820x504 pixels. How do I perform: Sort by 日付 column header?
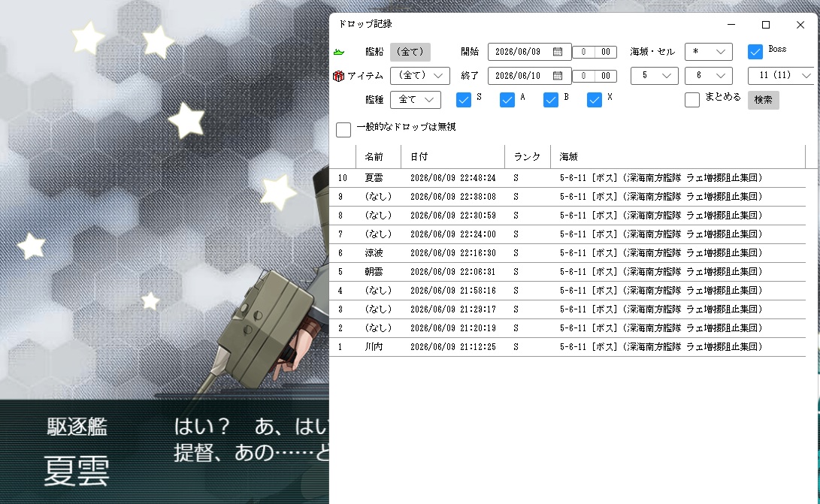(453, 157)
